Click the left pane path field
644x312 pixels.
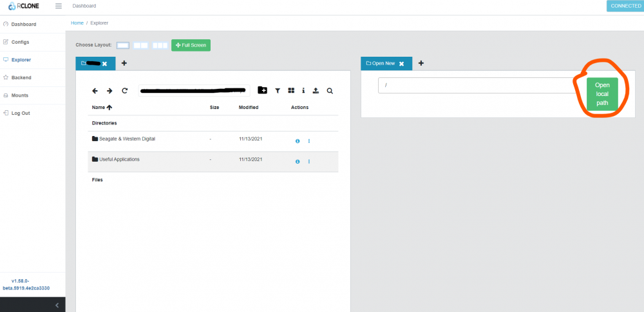point(194,91)
